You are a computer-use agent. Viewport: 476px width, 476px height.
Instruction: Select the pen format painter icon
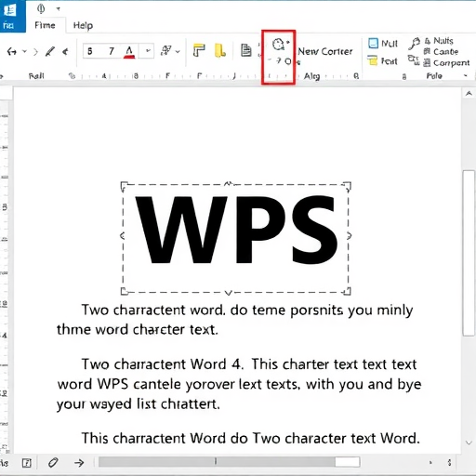pyautogui.click(x=50, y=51)
